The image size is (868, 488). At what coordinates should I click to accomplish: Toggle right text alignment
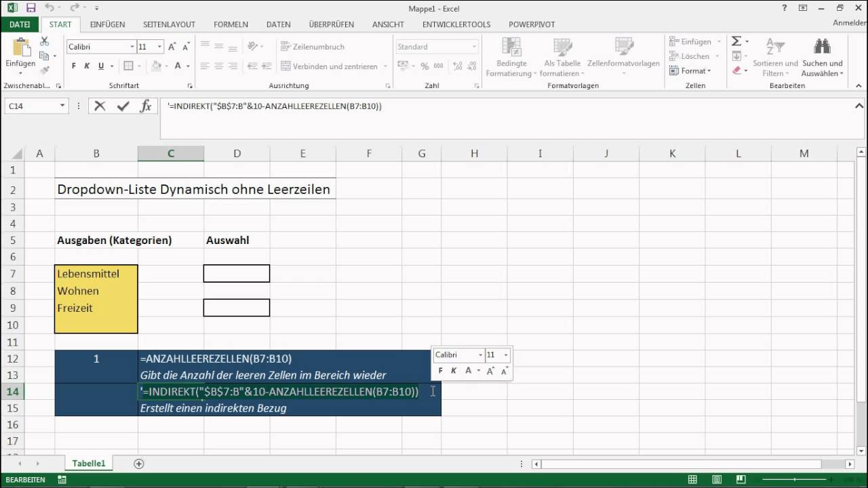(x=233, y=66)
